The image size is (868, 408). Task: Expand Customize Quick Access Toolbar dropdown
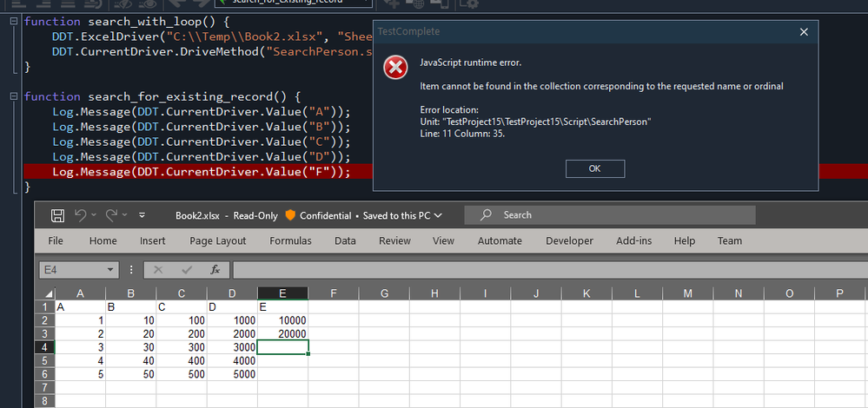pos(142,215)
